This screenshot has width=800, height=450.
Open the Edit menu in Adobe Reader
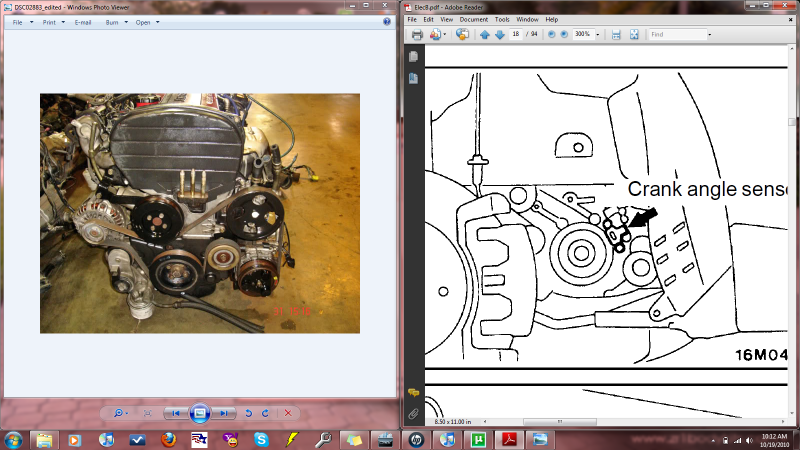click(x=429, y=19)
